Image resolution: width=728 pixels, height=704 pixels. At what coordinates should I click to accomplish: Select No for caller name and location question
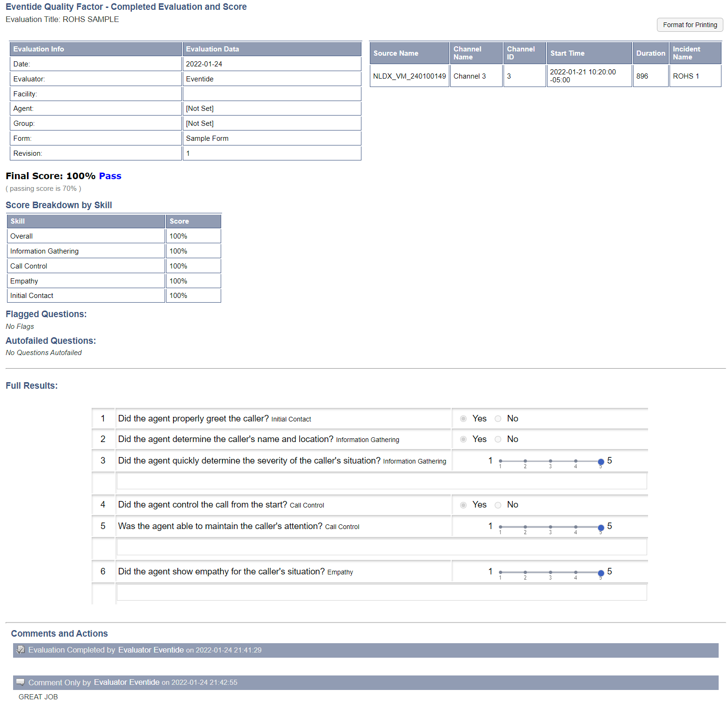(498, 439)
